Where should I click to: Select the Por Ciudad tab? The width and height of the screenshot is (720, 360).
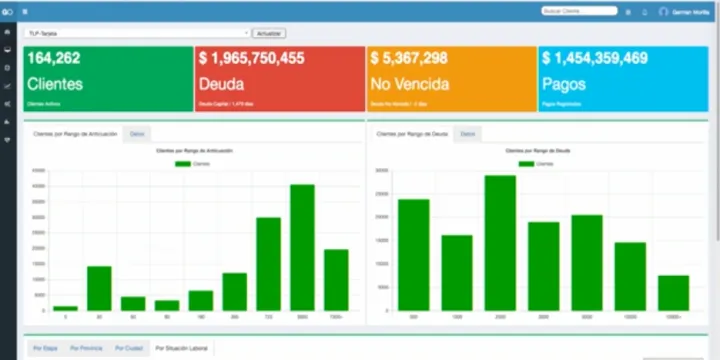click(x=129, y=349)
